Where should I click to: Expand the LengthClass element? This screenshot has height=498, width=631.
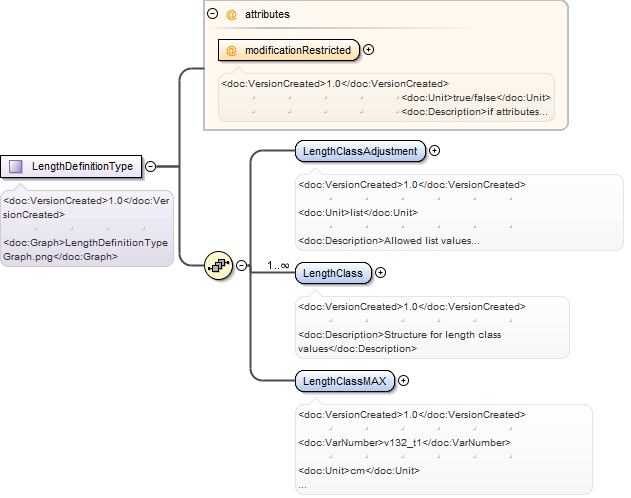pos(380,273)
